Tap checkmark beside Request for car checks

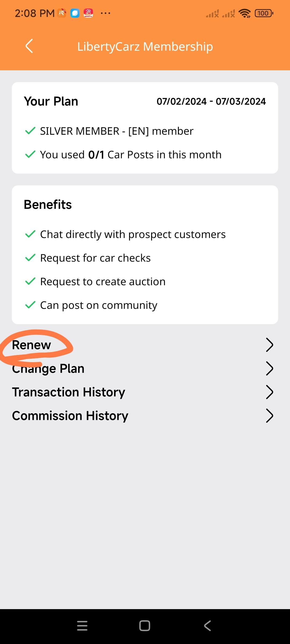30,258
